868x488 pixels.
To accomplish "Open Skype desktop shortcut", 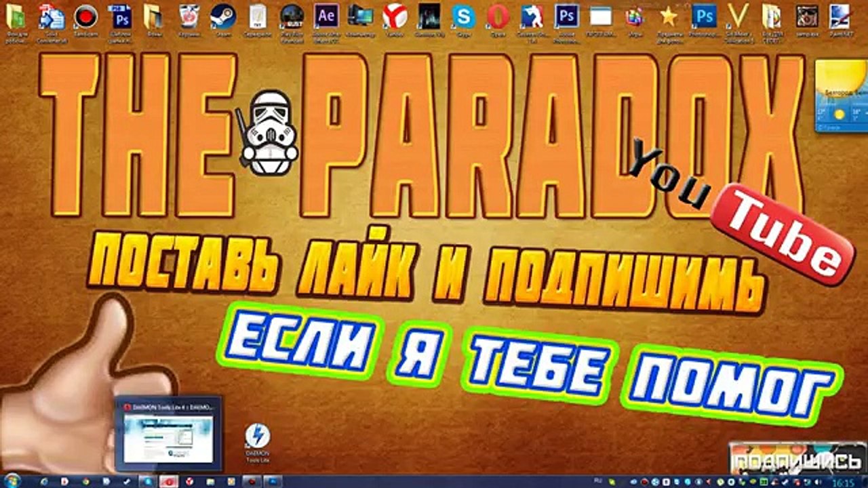I will [x=464, y=19].
